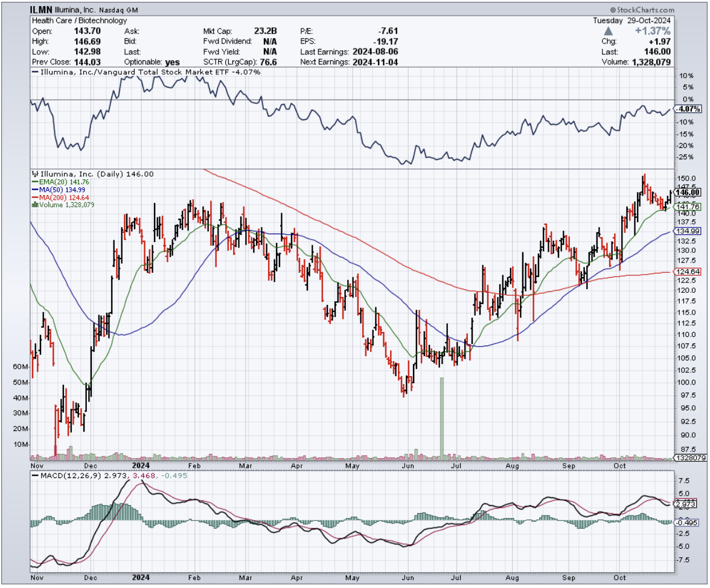
Task: Click the red MA(200) legend line marker
Action: pyautogui.click(x=34, y=197)
